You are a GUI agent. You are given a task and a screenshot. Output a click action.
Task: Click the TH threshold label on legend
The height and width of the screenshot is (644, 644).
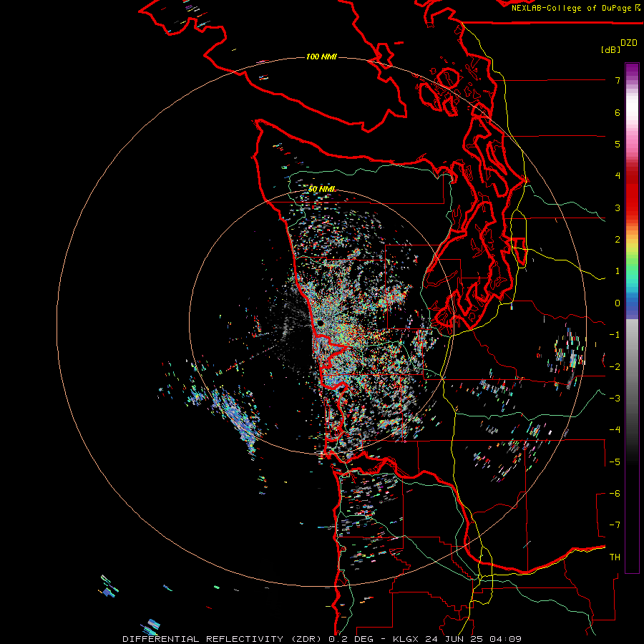pyautogui.click(x=615, y=557)
